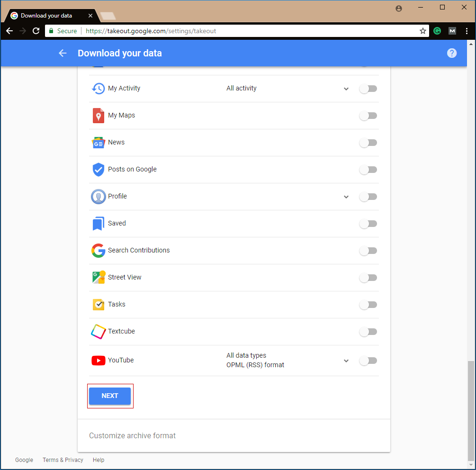Image resolution: width=476 pixels, height=470 pixels.
Task: Enable the Street View toggle
Action: [x=368, y=278]
